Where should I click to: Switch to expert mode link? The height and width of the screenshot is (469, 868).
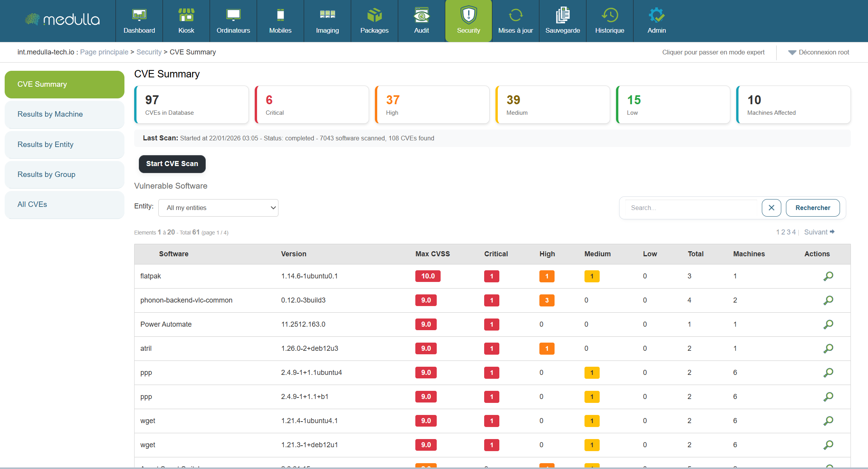[x=713, y=52]
